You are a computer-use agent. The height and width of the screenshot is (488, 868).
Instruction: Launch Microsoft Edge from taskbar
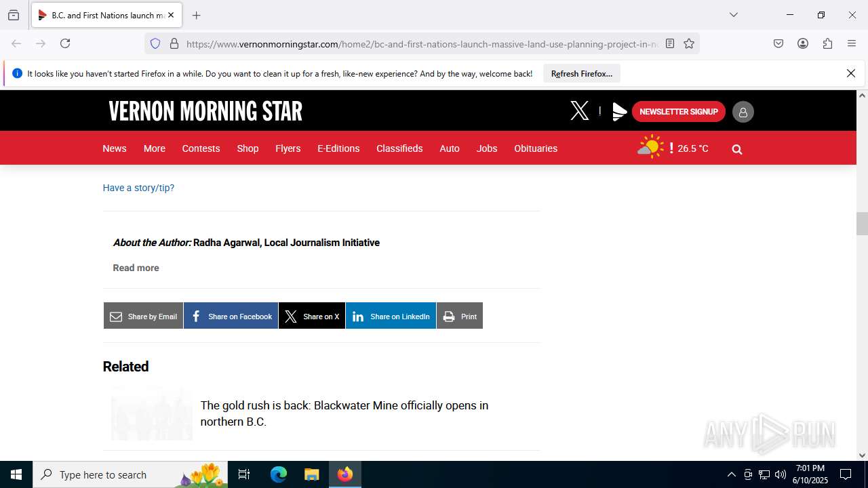279,474
